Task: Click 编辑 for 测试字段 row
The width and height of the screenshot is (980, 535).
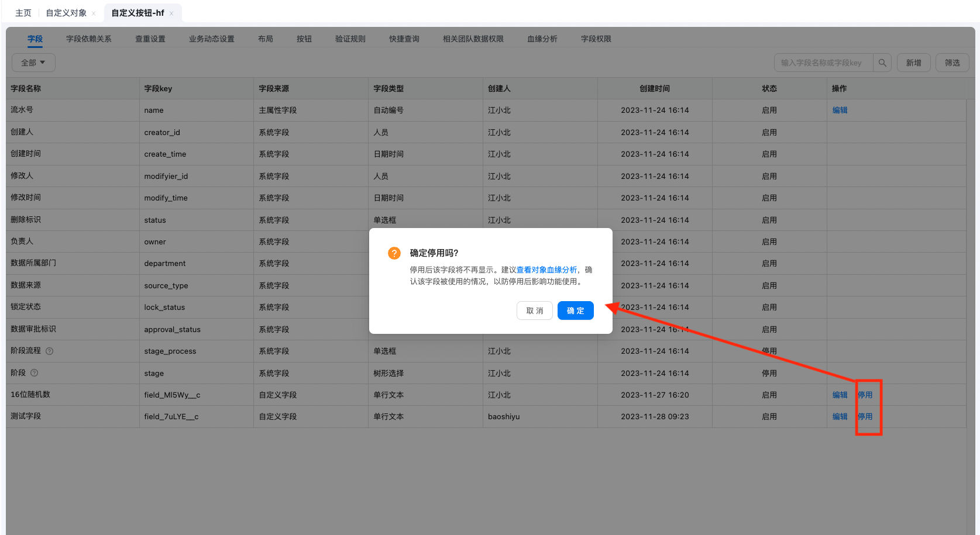Action: click(840, 417)
